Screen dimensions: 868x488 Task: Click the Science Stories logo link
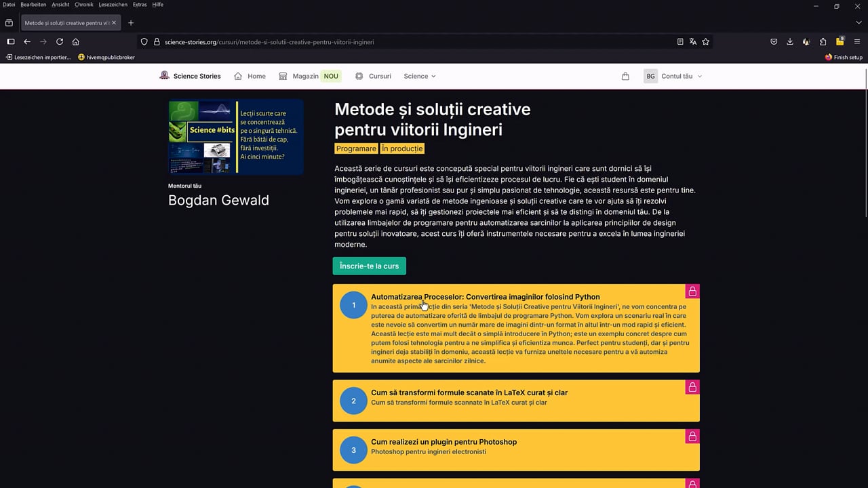(x=190, y=76)
